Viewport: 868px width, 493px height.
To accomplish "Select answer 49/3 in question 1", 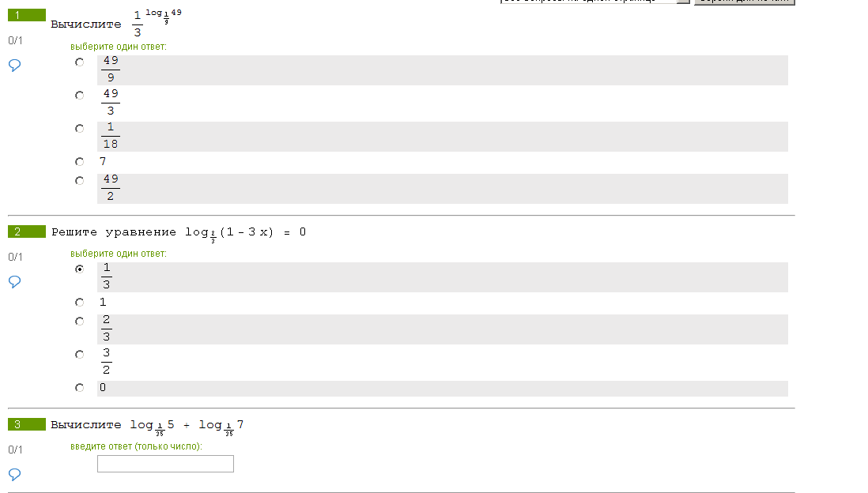I will (79, 95).
